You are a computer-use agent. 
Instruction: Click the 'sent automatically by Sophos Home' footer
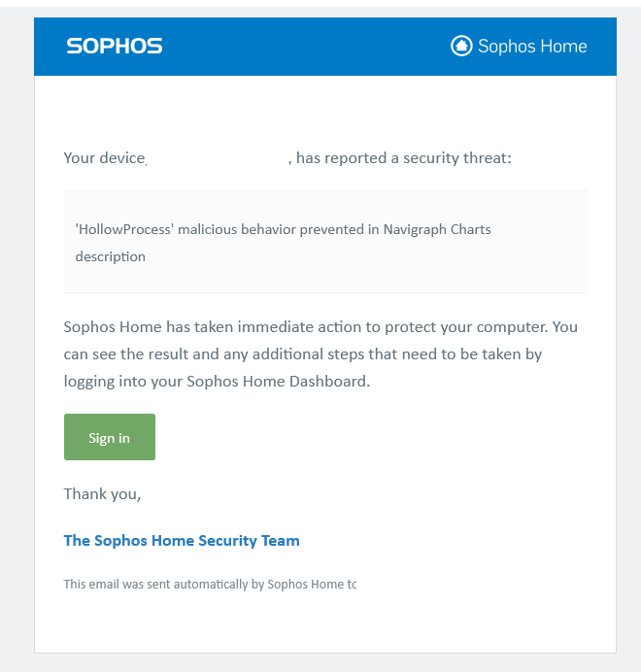[x=210, y=585]
